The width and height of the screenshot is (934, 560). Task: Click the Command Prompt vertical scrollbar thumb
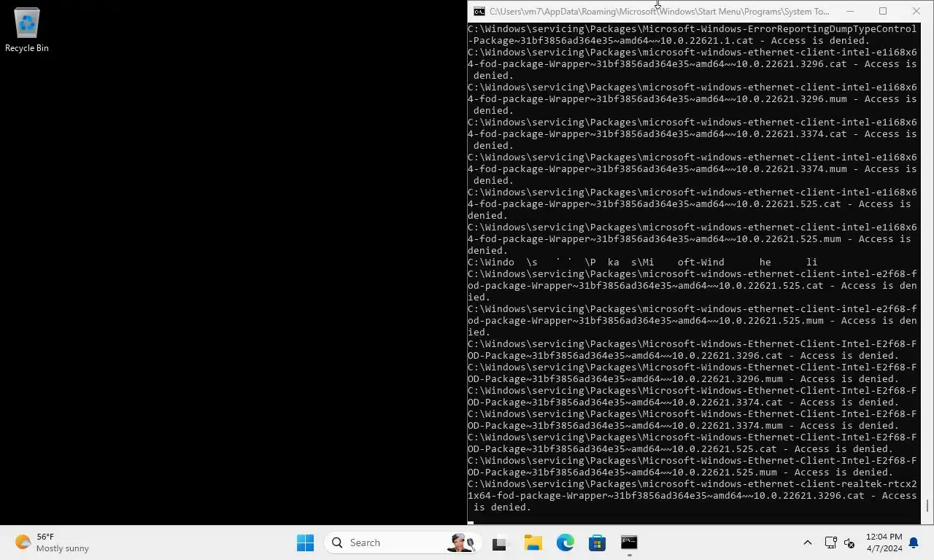(927, 505)
